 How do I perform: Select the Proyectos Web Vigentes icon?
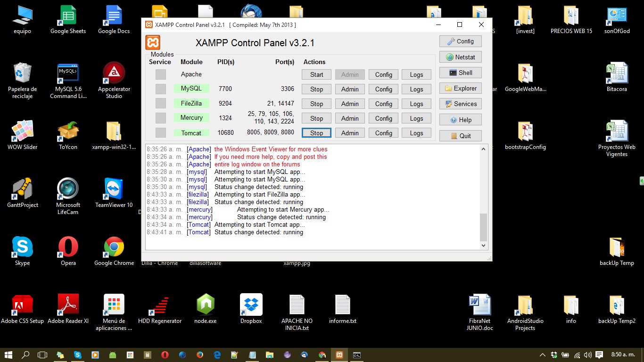point(617,138)
